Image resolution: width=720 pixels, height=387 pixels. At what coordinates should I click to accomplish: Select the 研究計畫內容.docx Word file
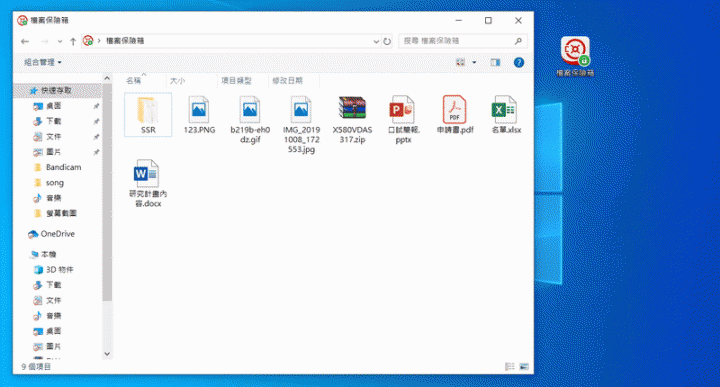tap(148, 183)
